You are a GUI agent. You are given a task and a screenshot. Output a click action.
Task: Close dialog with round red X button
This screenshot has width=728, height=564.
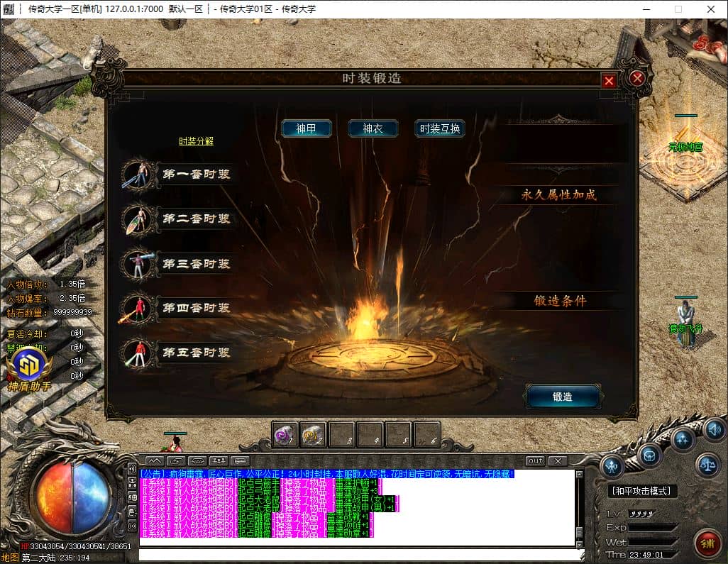point(637,78)
